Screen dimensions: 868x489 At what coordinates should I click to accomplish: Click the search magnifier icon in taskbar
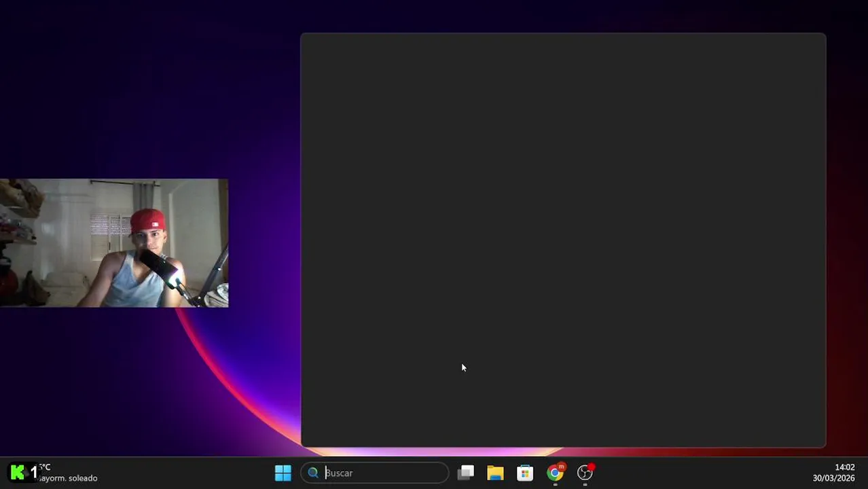313,473
